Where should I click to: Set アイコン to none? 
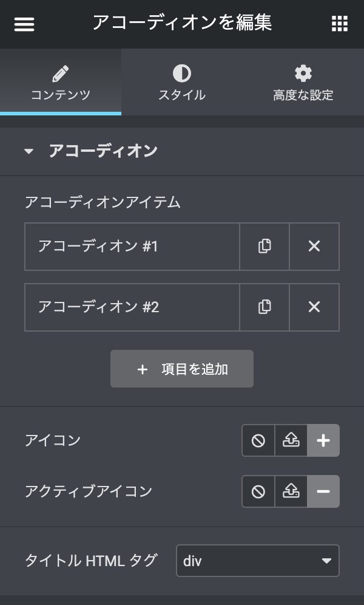tap(258, 440)
